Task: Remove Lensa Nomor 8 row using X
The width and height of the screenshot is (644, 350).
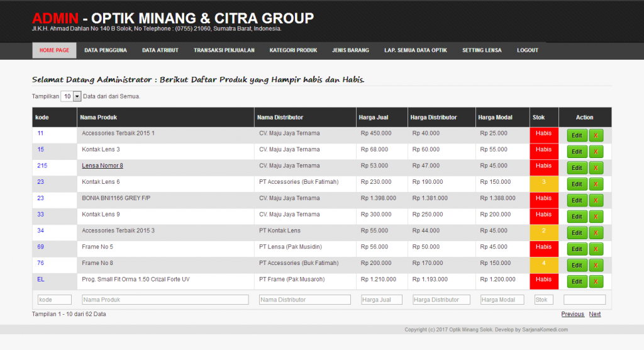Action: coord(596,168)
